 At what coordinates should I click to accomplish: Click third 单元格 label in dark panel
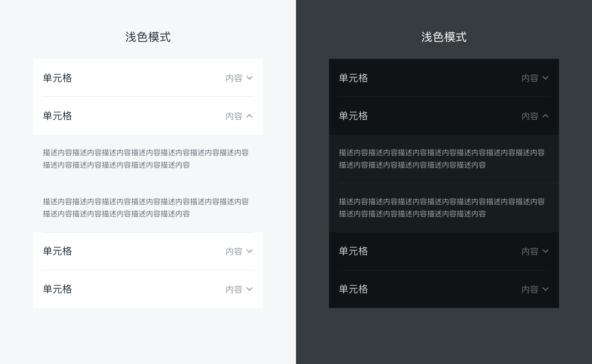pyautogui.click(x=353, y=251)
